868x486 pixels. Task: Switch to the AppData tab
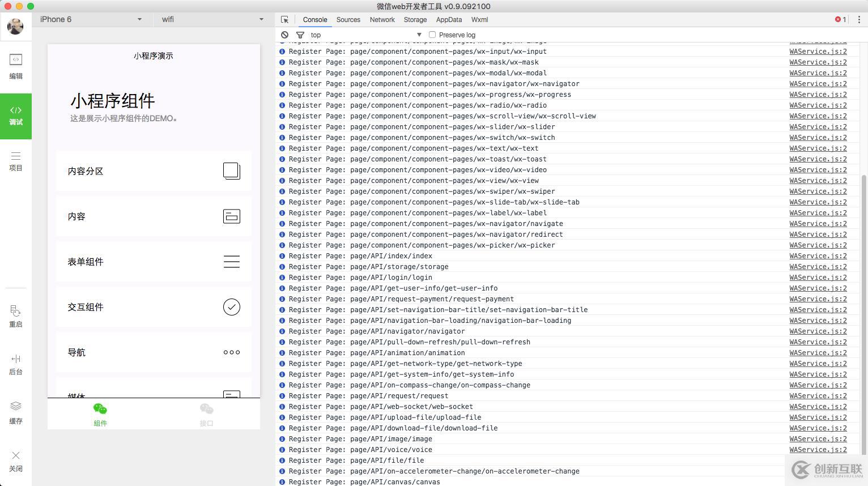[449, 19]
